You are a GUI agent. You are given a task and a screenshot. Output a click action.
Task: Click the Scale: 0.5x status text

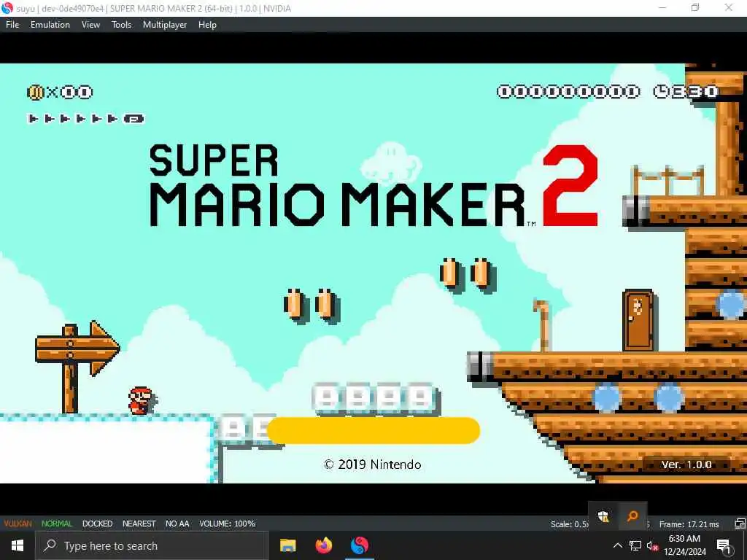[x=569, y=524]
